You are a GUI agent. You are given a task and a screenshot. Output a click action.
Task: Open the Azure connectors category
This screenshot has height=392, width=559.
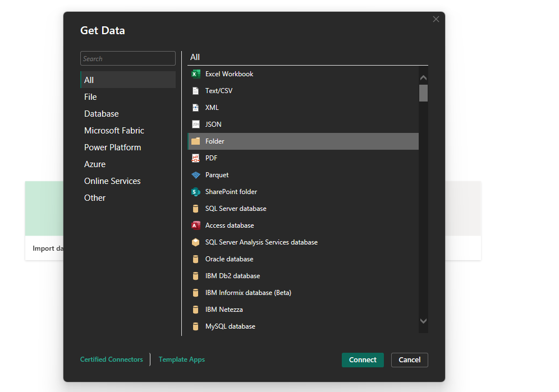95,164
